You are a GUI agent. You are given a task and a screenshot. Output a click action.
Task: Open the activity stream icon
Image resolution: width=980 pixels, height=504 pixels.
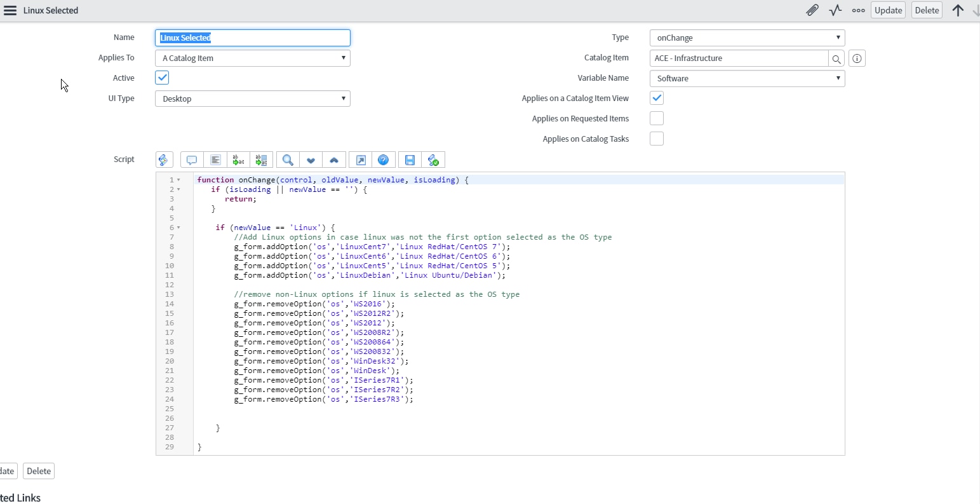point(835,10)
